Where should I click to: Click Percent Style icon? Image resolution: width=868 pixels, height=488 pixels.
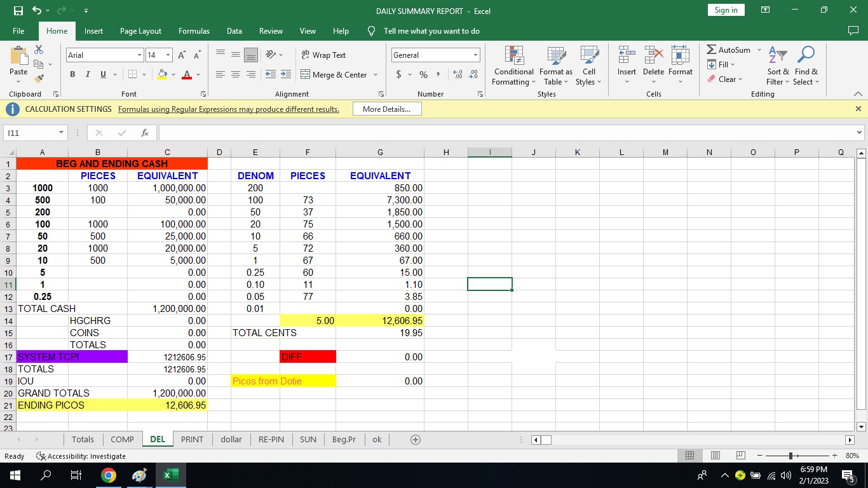click(423, 75)
